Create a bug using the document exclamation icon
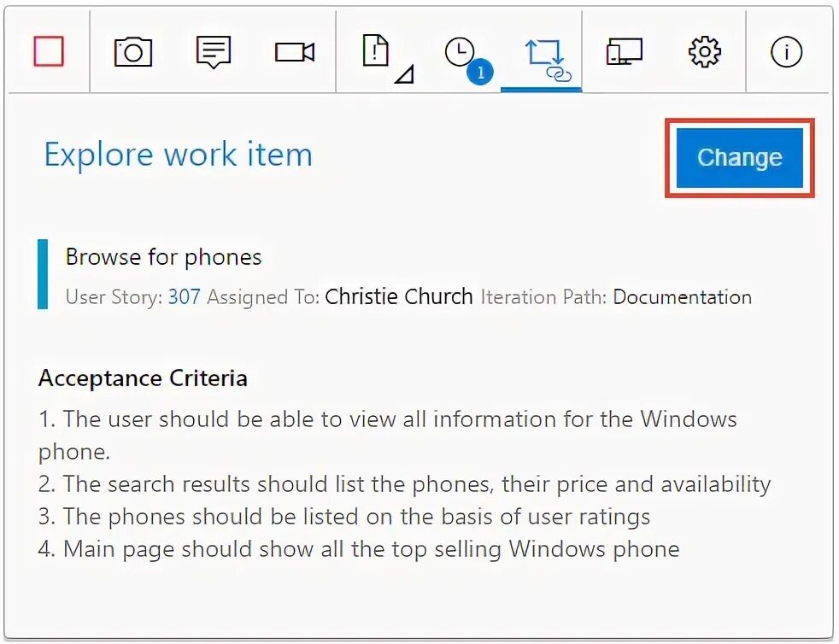This screenshot has height=644, width=839. pyautogui.click(x=375, y=50)
